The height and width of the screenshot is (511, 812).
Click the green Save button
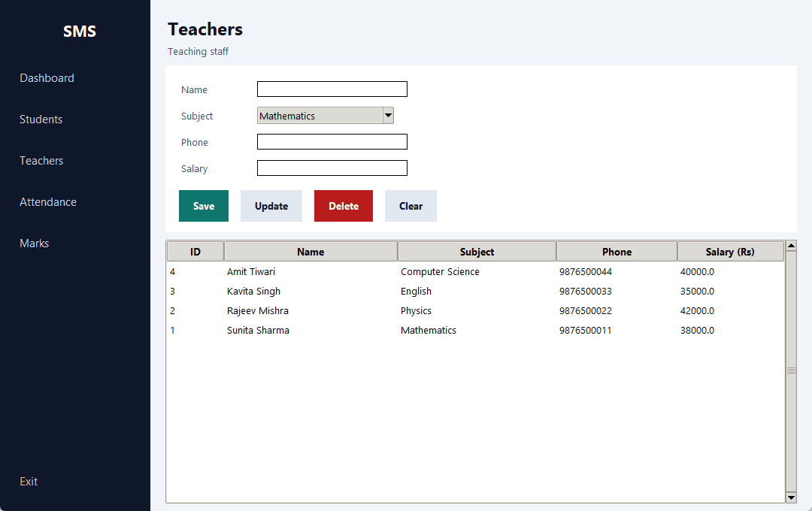pos(204,206)
